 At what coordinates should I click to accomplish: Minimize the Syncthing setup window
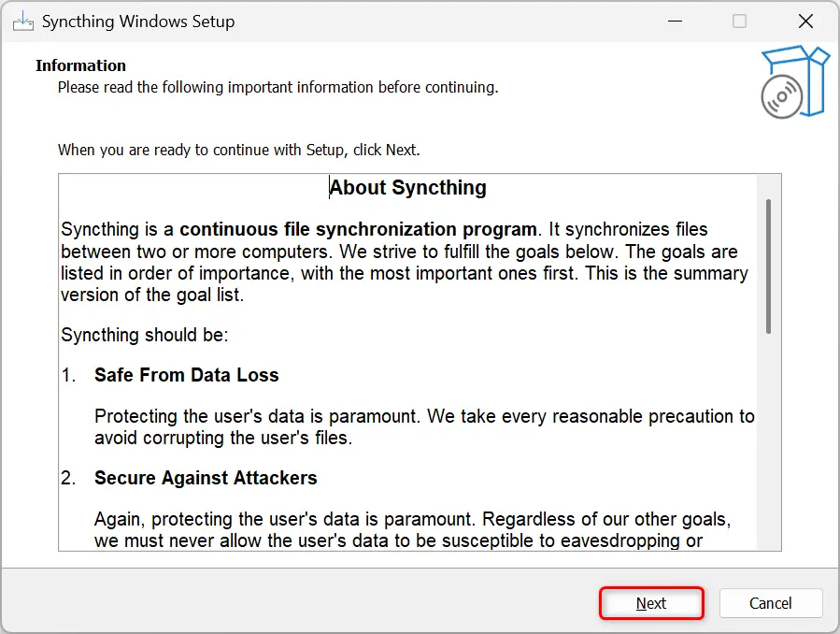coord(675,22)
